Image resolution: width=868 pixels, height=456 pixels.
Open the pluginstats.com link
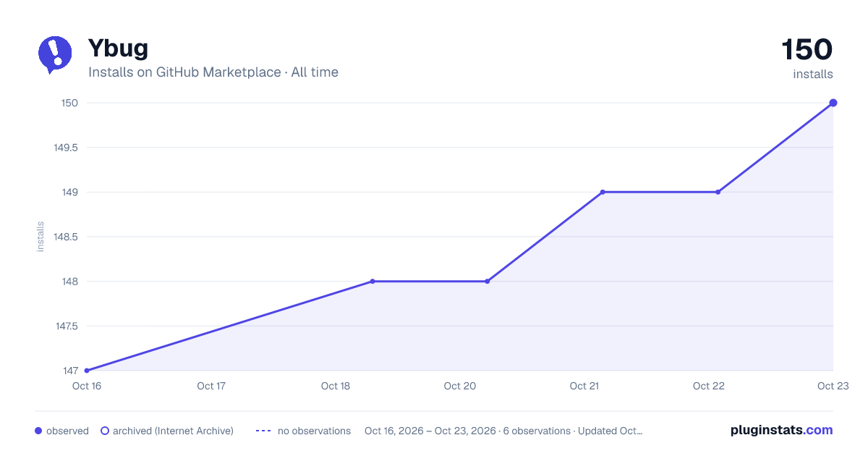(x=781, y=430)
